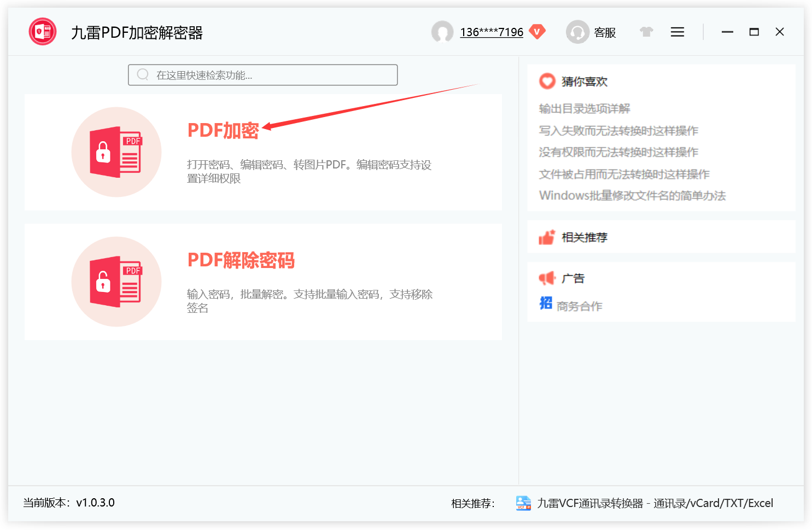Click the 猜你喜欢 heading

(585, 81)
